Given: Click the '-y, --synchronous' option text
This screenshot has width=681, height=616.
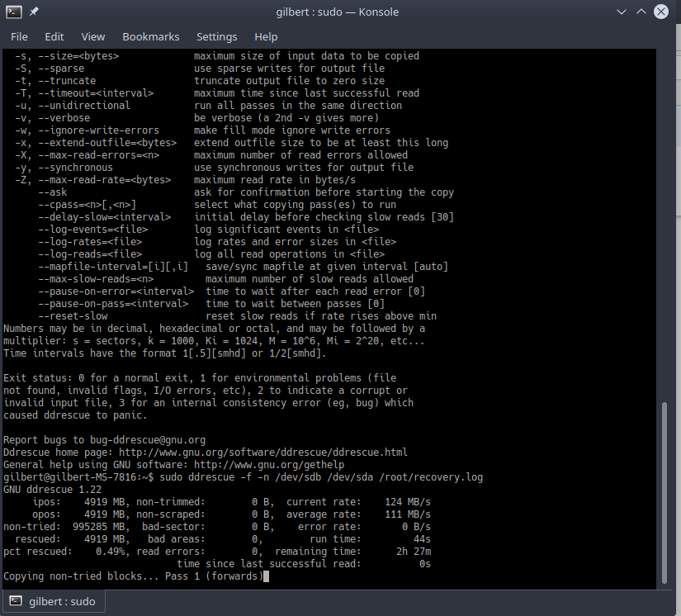Looking at the screenshot, I should (64, 168).
